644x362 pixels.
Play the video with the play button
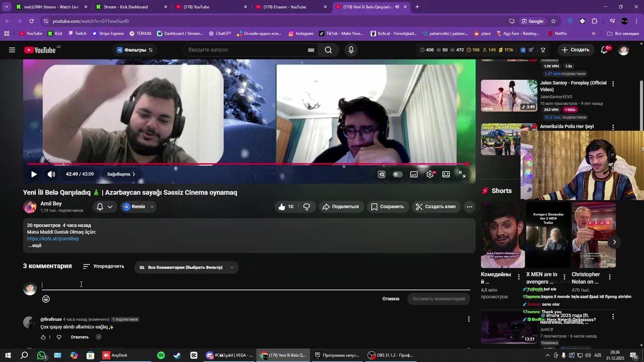34,174
